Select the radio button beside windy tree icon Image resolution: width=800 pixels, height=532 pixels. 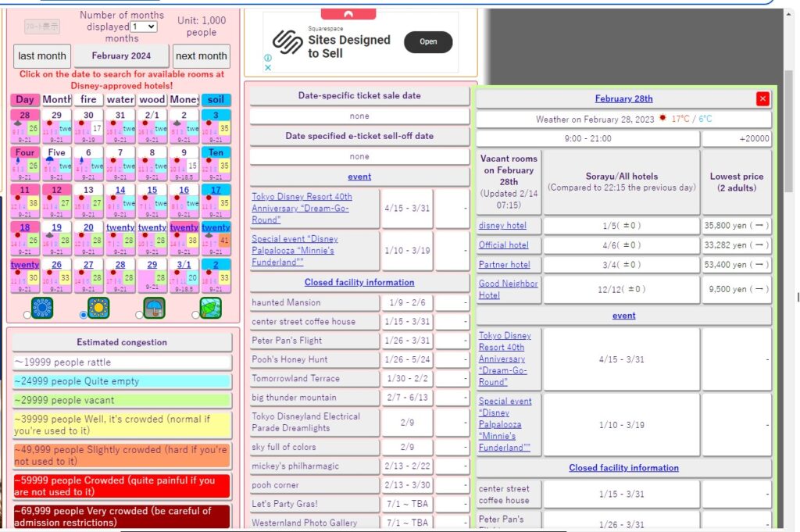coord(195,315)
